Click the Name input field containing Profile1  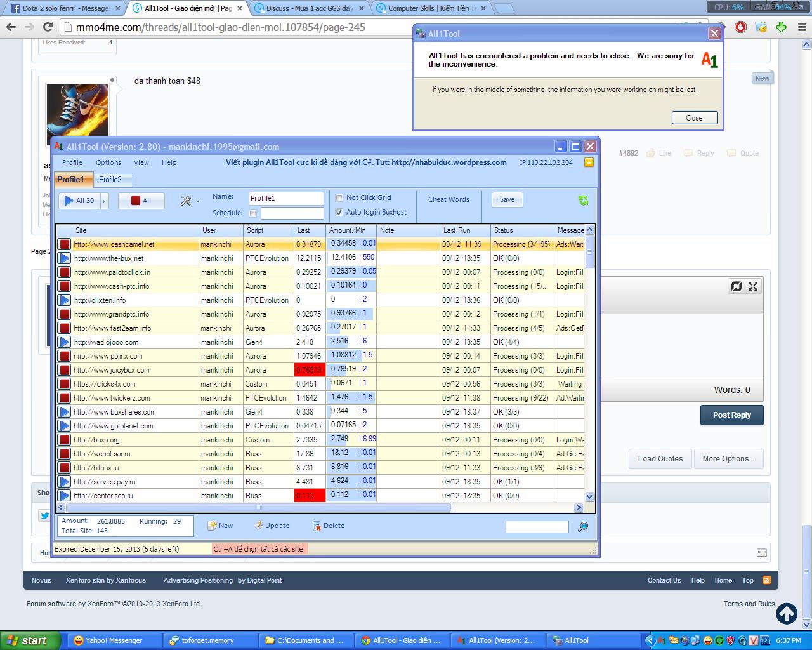[x=286, y=199]
